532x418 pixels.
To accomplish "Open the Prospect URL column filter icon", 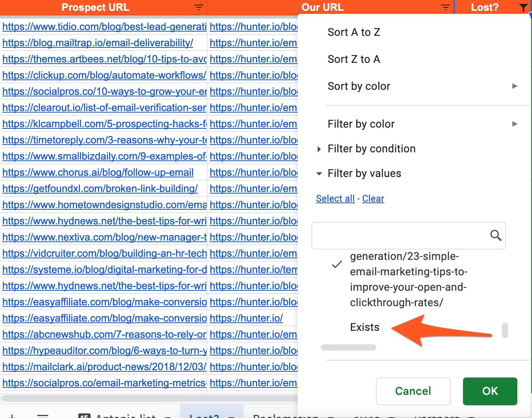I will pyautogui.click(x=199, y=7).
